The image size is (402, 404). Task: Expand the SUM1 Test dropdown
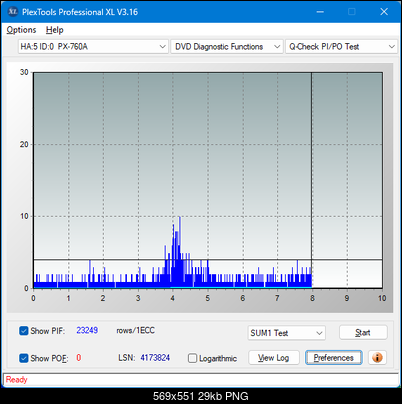tap(287, 333)
